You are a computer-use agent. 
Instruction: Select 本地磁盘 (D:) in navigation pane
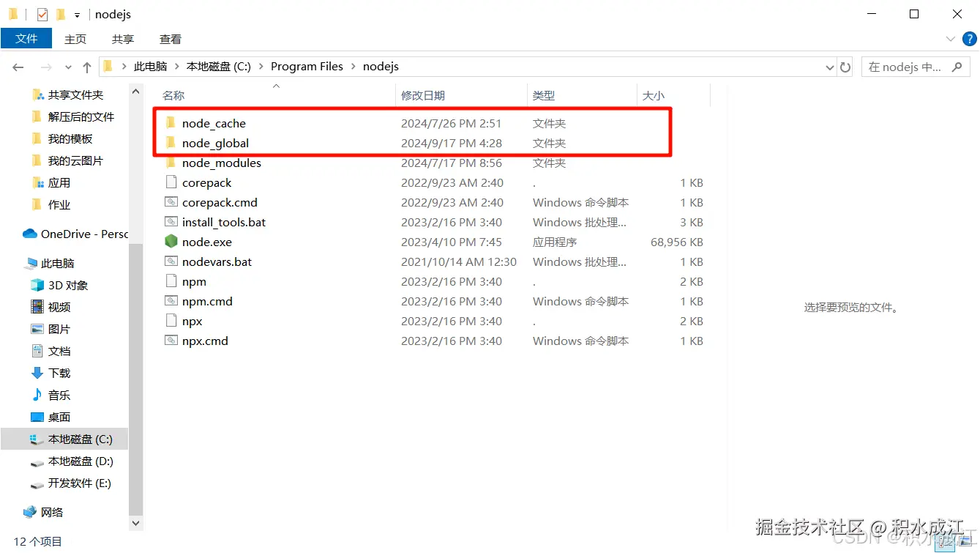[x=81, y=461]
